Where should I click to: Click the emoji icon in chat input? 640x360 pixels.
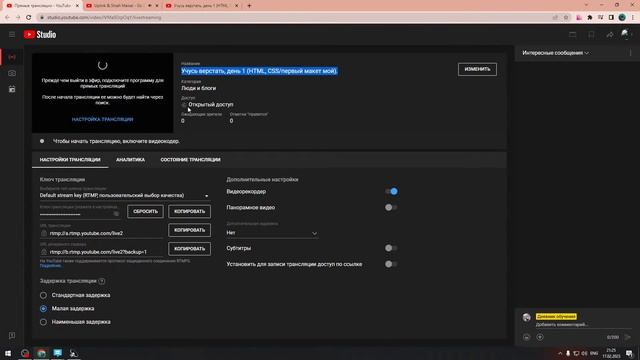527,337
